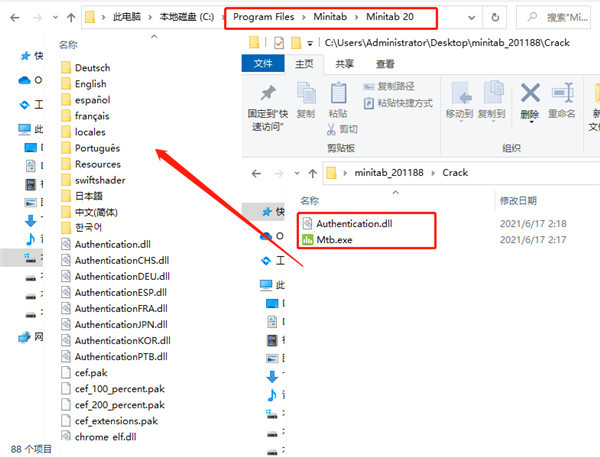Image resolution: width=600 pixels, height=457 pixels.
Task: Click the 固定到快速访问 pin icon
Action: [x=268, y=93]
